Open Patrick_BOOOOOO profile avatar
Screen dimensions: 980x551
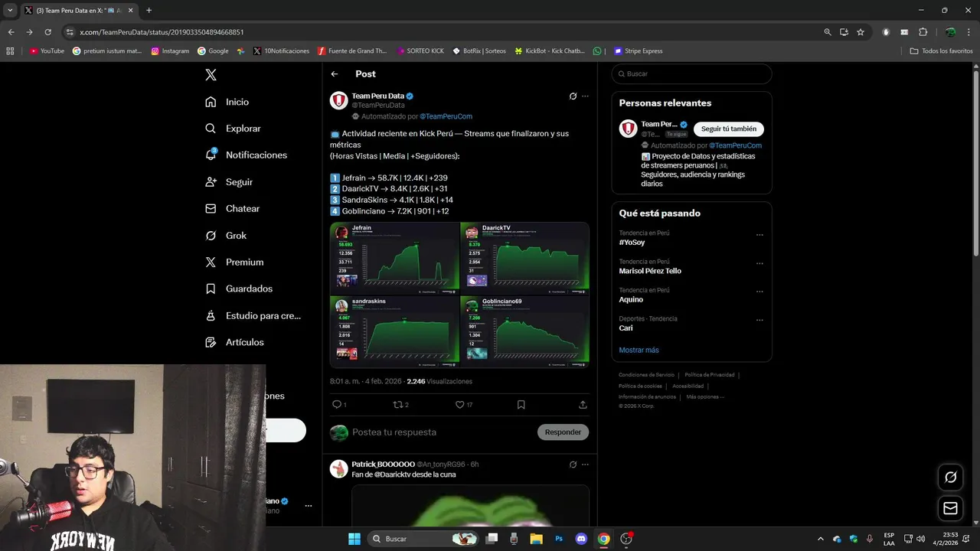(x=338, y=468)
